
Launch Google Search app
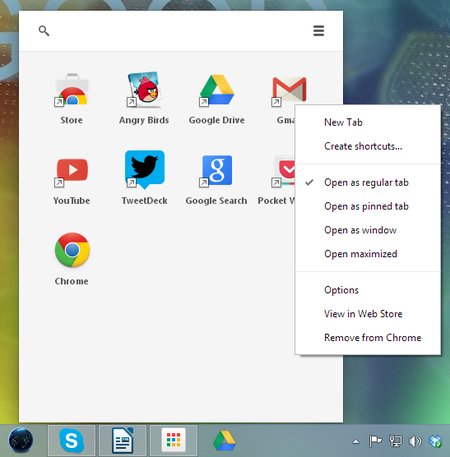[x=217, y=170]
